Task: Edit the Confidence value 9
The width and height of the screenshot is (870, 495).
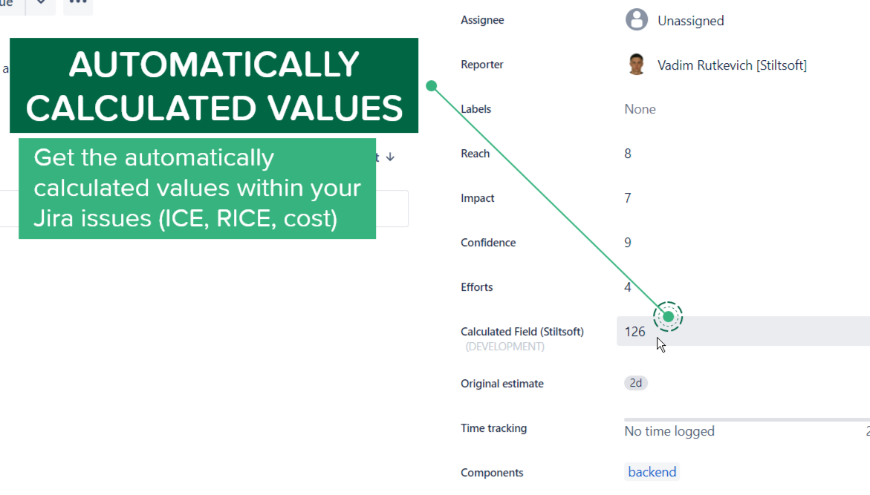Action: (628, 243)
